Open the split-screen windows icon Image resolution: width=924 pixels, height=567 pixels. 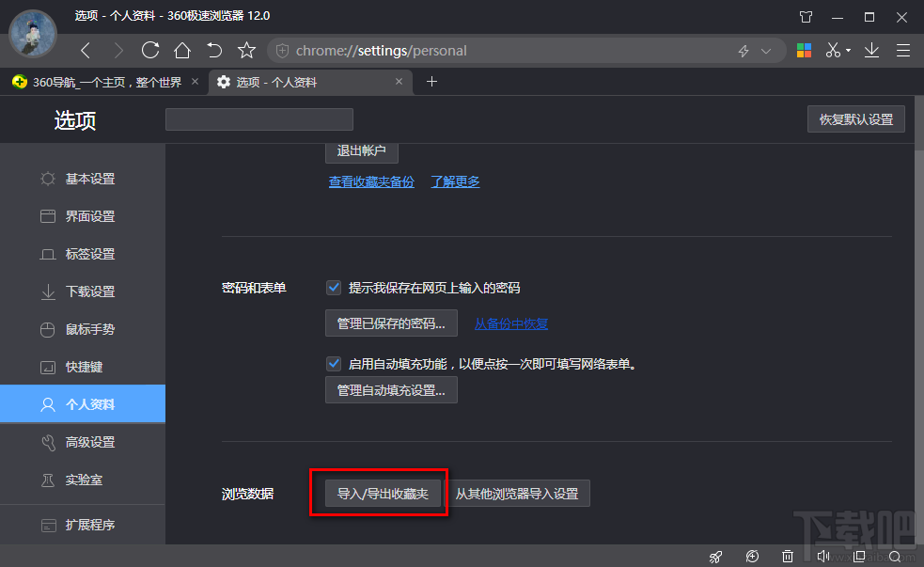pyautogui.click(x=858, y=557)
